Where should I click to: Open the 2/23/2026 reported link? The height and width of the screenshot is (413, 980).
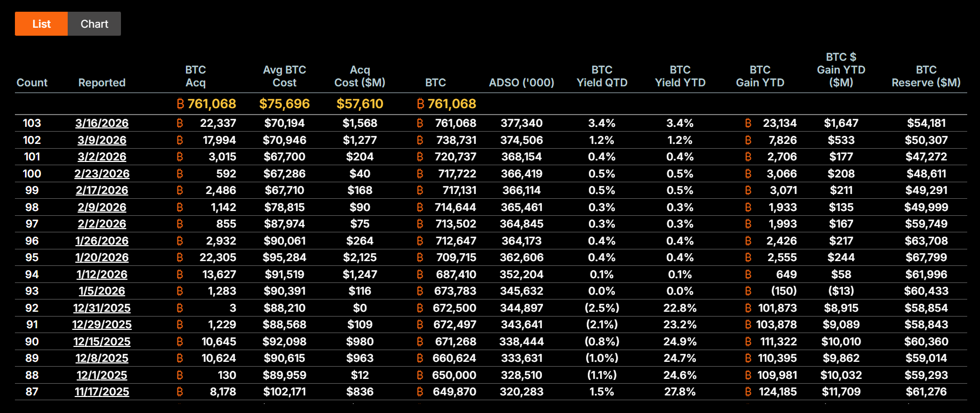(x=102, y=174)
